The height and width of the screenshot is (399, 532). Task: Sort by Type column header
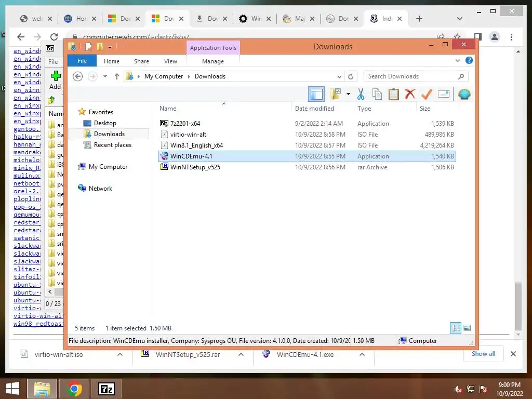tap(385, 109)
